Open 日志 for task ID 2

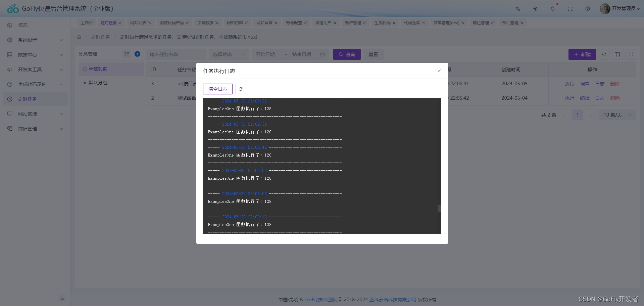pyautogui.click(x=600, y=98)
